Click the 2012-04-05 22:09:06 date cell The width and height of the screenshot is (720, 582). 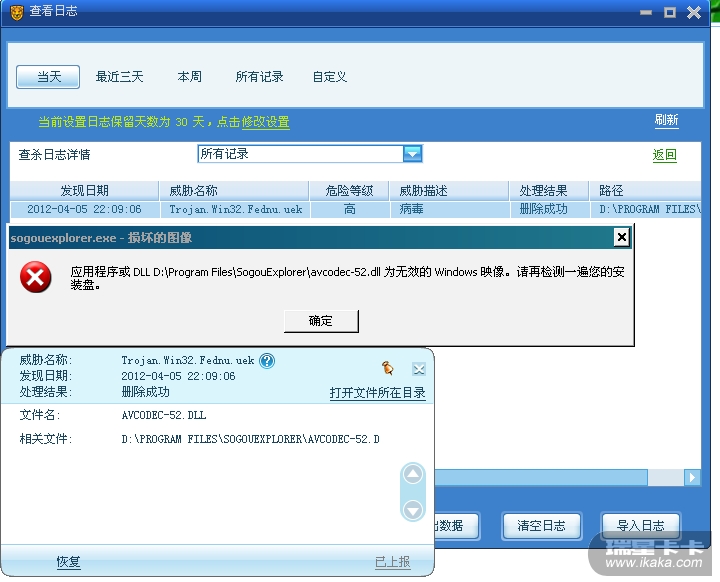(x=84, y=209)
